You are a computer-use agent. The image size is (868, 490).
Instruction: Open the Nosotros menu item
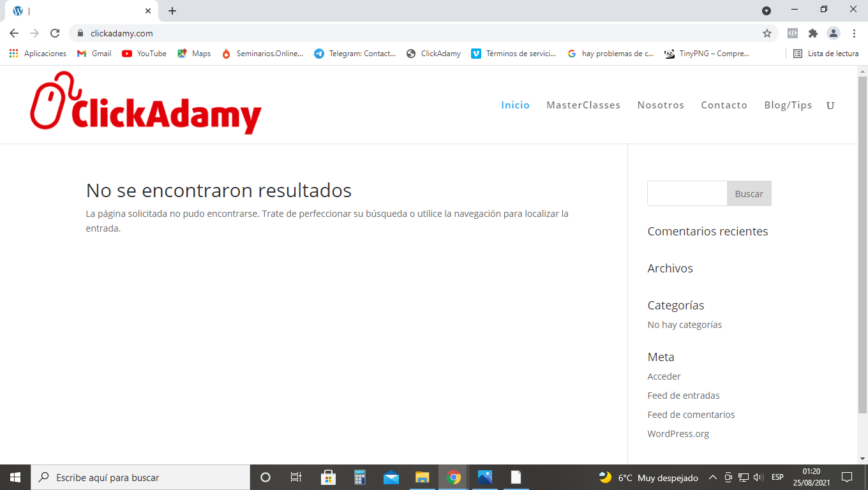point(661,105)
